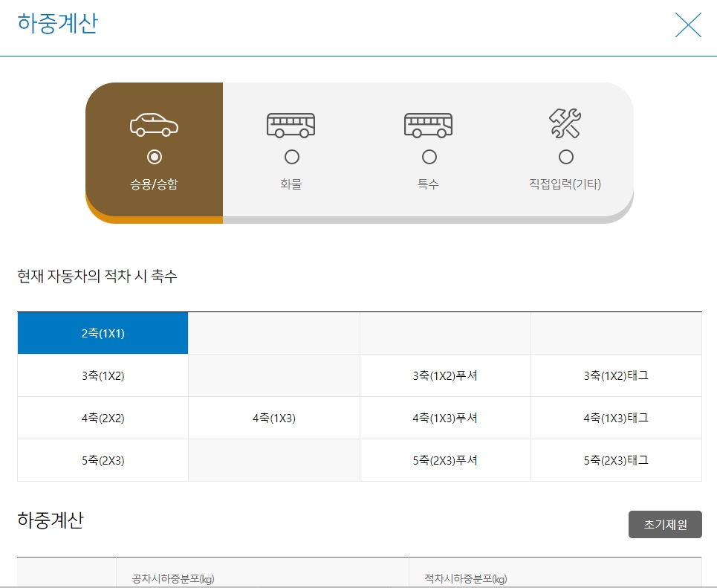Image resolution: width=717 pixels, height=588 pixels.
Task: Pick the 3축(1X2)푸셔 axle cell
Action: click(x=445, y=375)
